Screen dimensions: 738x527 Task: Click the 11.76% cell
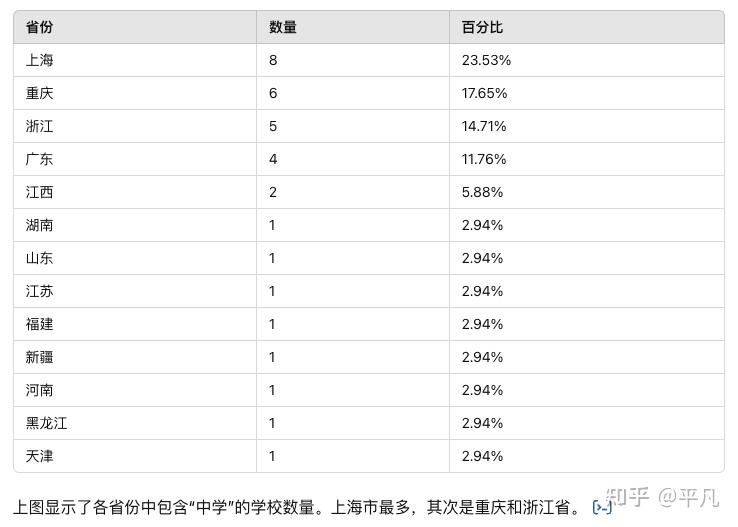[x=484, y=159]
